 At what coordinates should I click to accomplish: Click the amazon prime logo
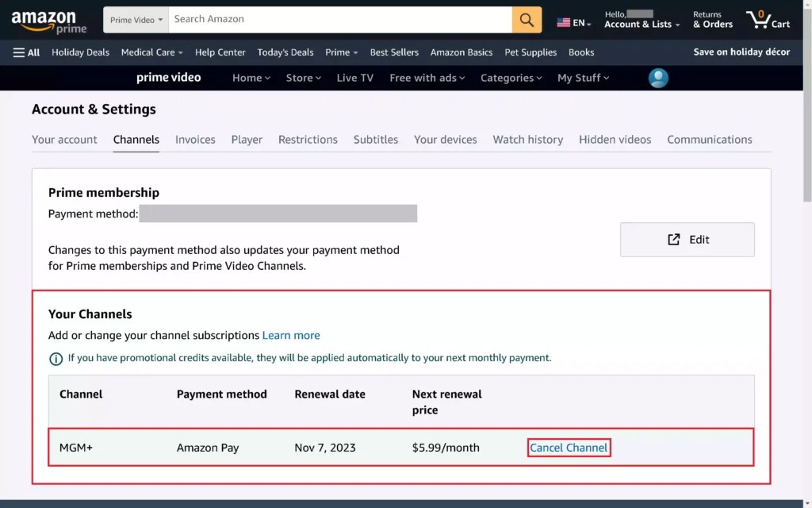click(x=48, y=19)
